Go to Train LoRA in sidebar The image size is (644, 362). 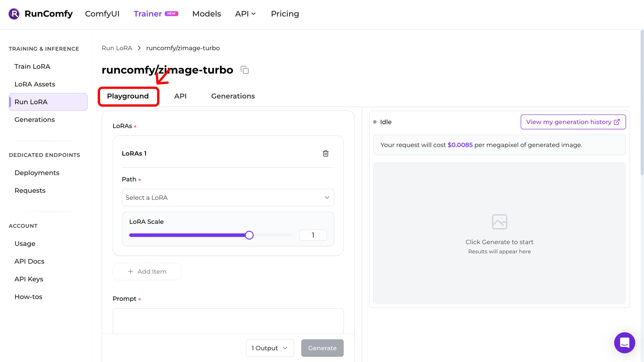coord(32,66)
